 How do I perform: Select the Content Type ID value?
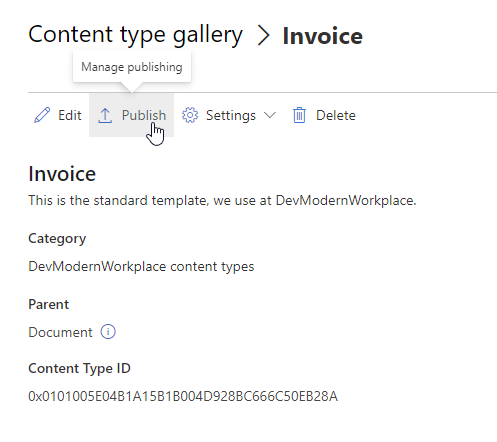click(183, 396)
